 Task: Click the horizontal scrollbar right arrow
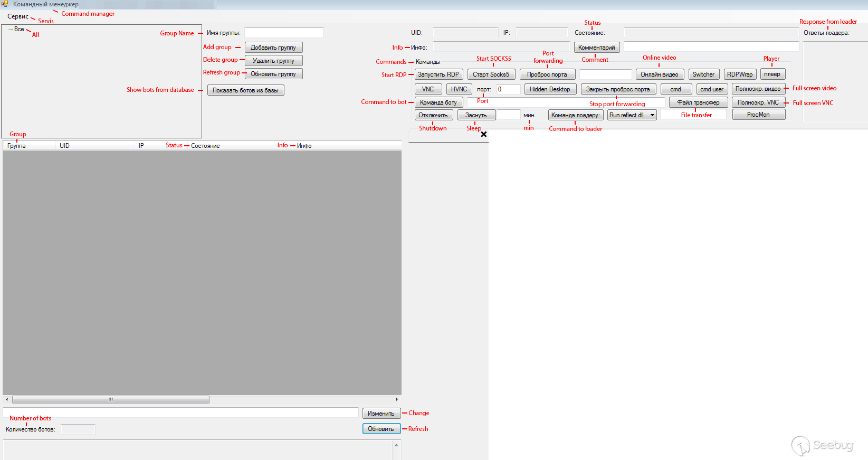coord(397,399)
